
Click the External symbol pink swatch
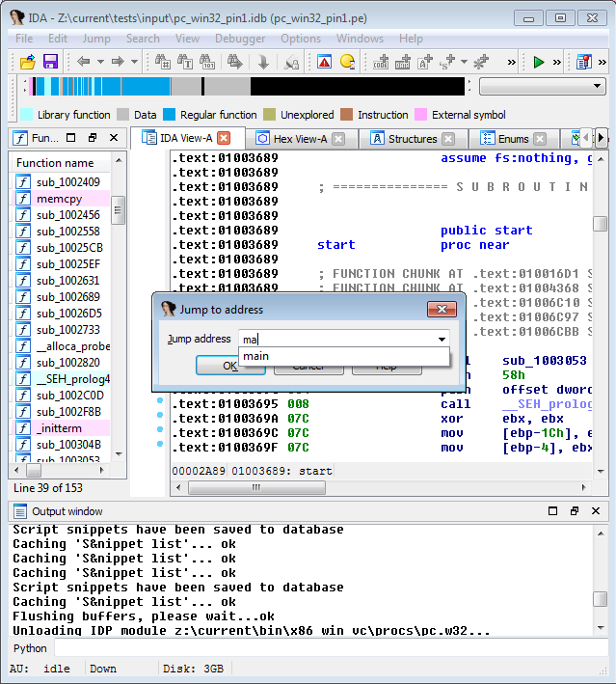click(420, 115)
